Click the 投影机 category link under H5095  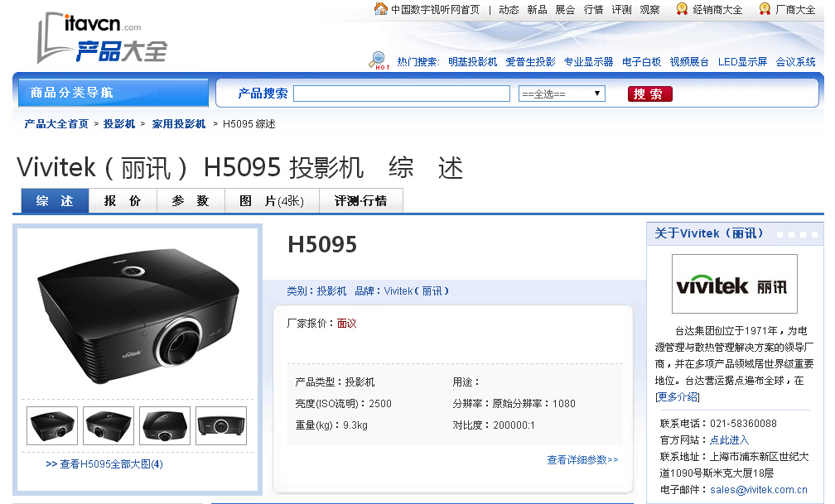(331, 291)
